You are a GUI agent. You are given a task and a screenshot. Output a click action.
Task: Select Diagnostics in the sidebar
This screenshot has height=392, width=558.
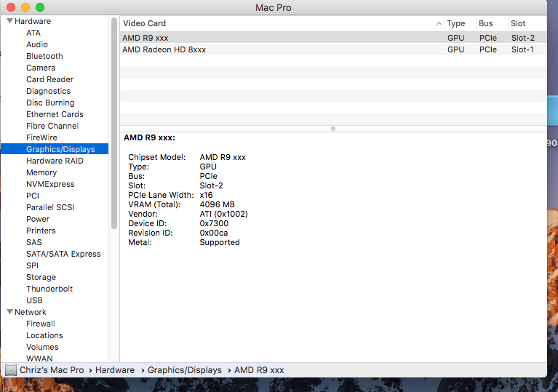(x=49, y=91)
